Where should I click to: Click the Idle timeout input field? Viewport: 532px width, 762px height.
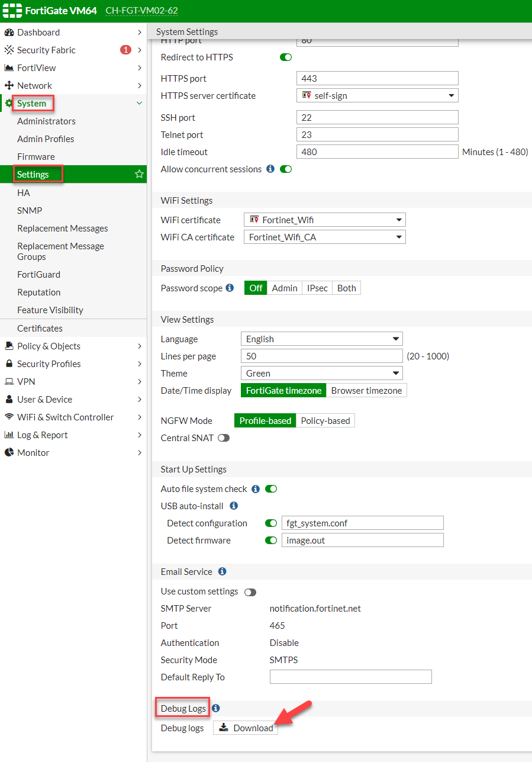(377, 152)
